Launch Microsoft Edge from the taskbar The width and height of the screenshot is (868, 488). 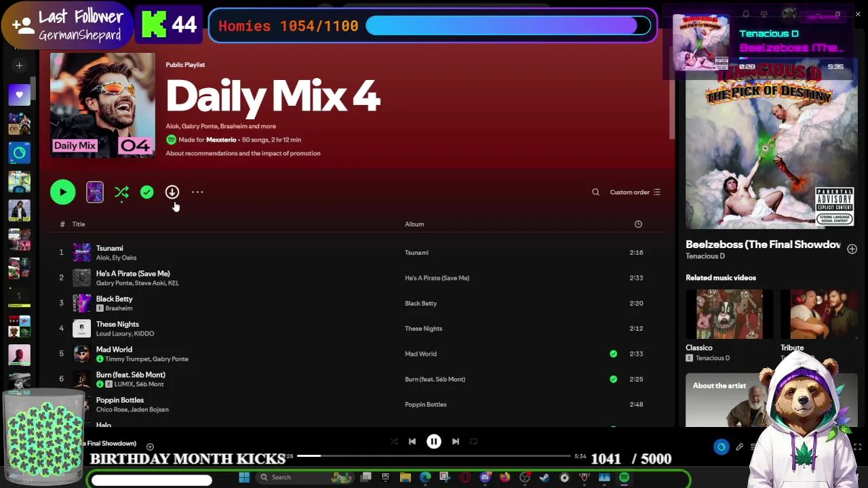425,478
